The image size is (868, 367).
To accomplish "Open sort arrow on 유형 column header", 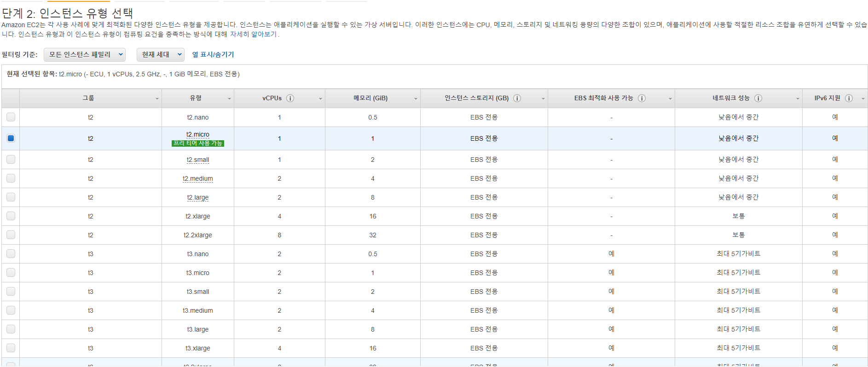I will [x=229, y=99].
